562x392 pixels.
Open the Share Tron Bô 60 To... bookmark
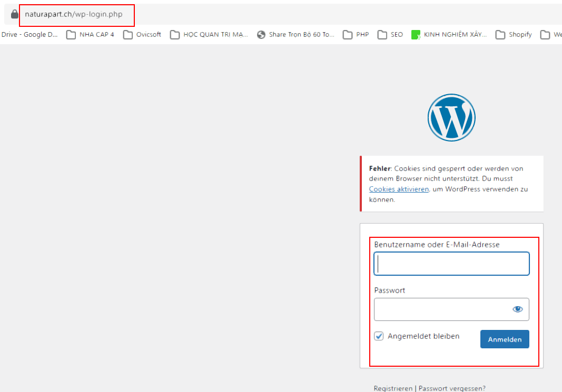point(295,34)
